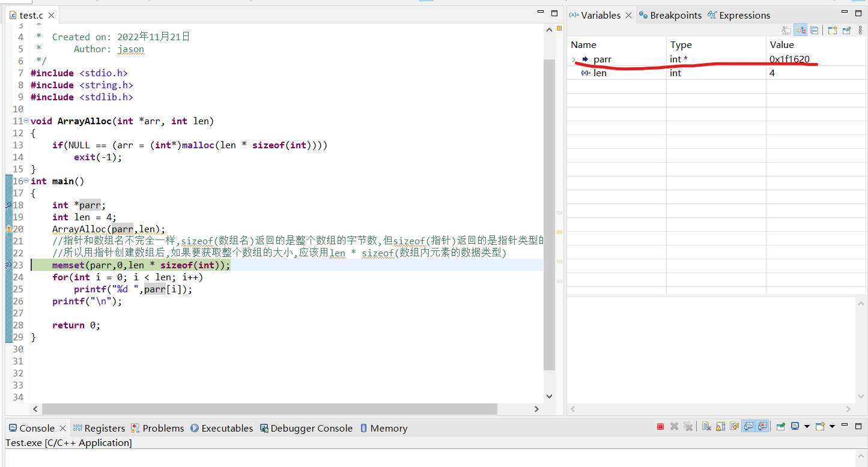Viewport: 868px width, 467px height.
Task: Click the 'Test.exe [C/C++ Application]' console label
Action: pos(68,443)
